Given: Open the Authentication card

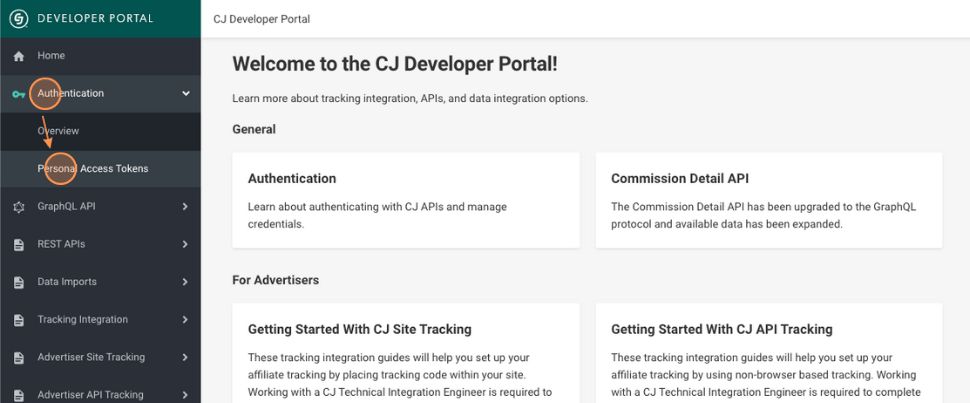Looking at the screenshot, I should coord(406,200).
